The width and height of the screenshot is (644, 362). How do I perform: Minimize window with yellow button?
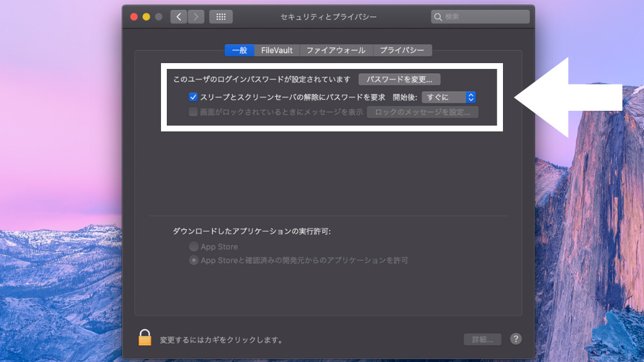click(146, 17)
